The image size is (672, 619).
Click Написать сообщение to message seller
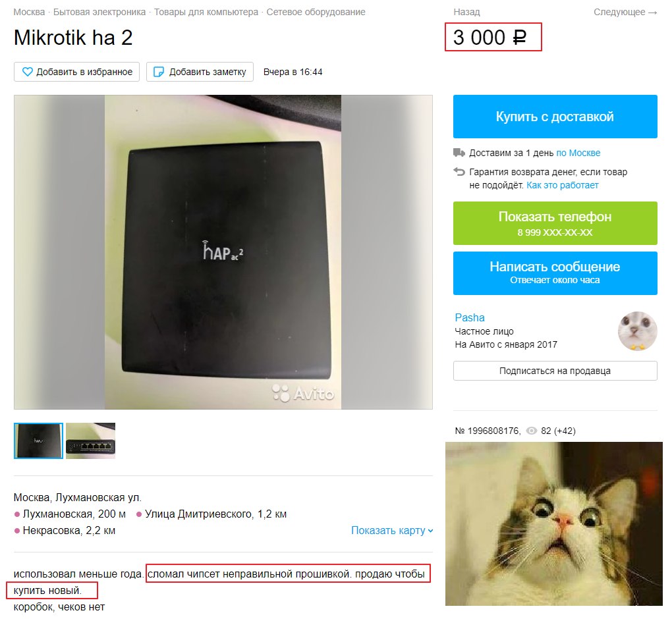click(x=555, y=273)
